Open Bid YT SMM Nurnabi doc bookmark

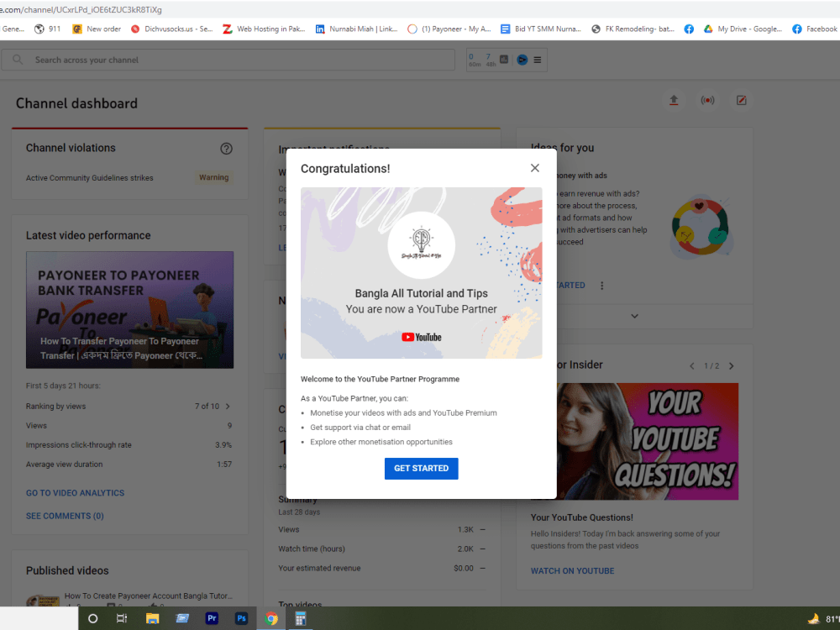tap(541, 29)
